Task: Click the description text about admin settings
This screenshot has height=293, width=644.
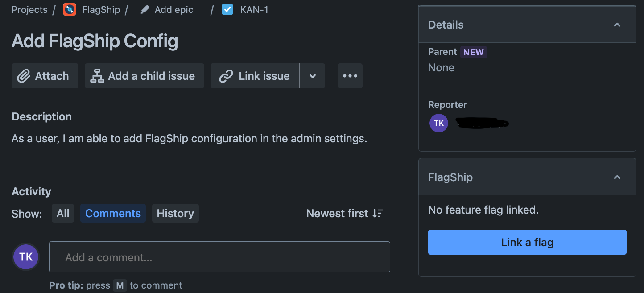Action: pos(189,139)
